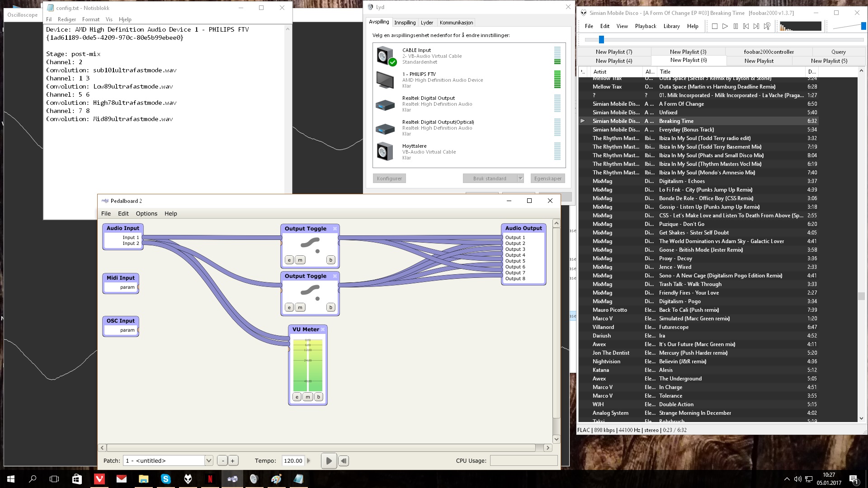Expand the Bruk standard dropdown arrow
Image resolution: width=868 pixels, height=488 pixels.
[x=520, y=178]
